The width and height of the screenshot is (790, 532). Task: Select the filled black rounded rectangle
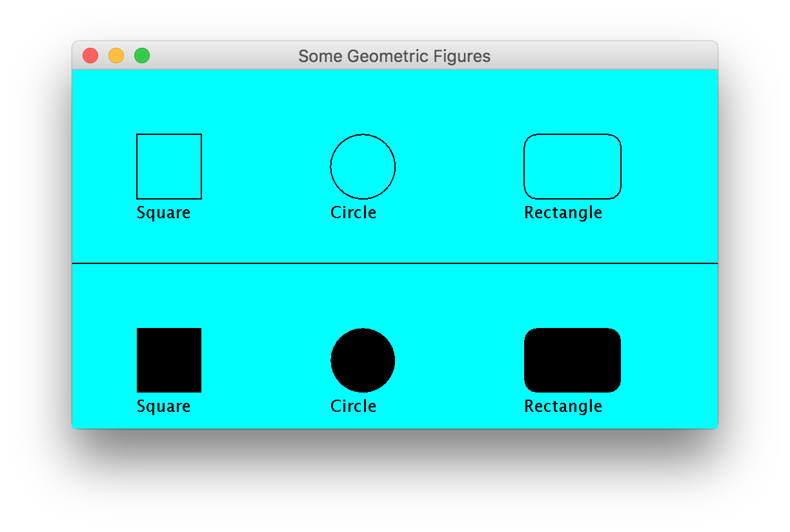[572, 360]
